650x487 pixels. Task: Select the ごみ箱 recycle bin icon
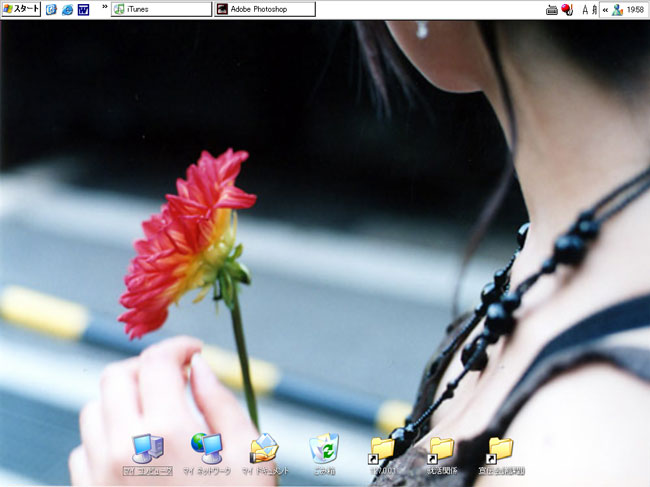click(324, 450)
